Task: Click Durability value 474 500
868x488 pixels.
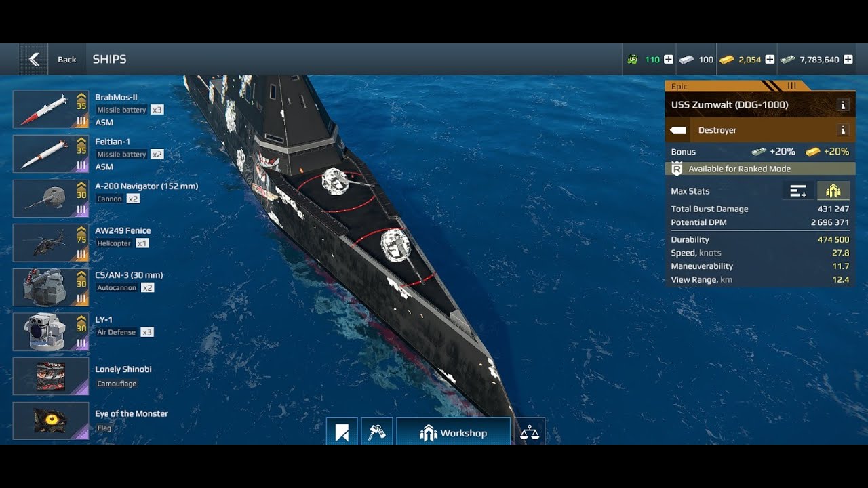Action: pyautogui.click(x=833, y=240)
